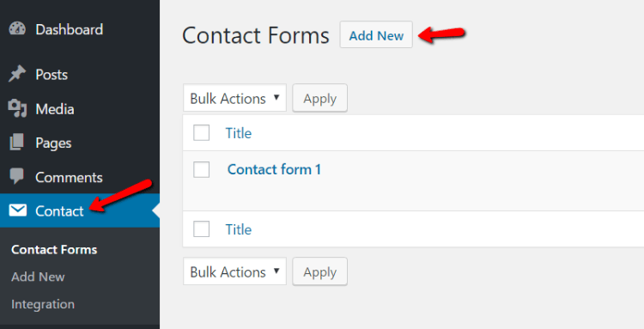Click the top Apply button
The height and width of the screenshot is (329, 644).
click(x=320, y=98)
